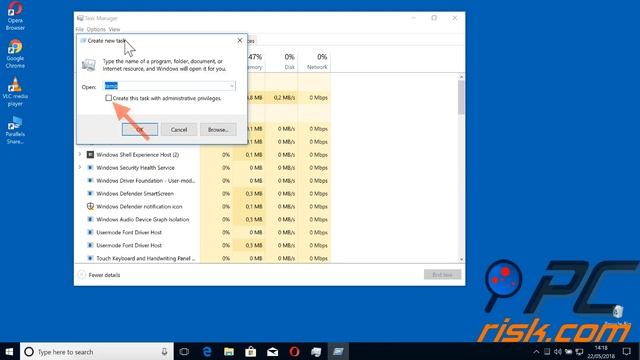Click the clock and date in taskbar
640x360 pixels.
pos(601,351)
